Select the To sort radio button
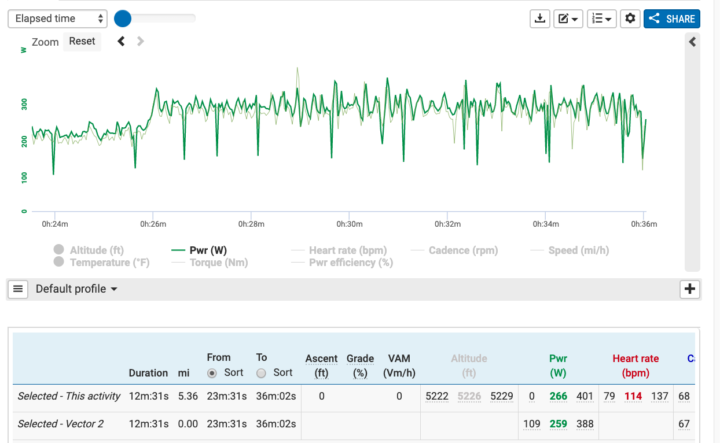 coord(261,373)
